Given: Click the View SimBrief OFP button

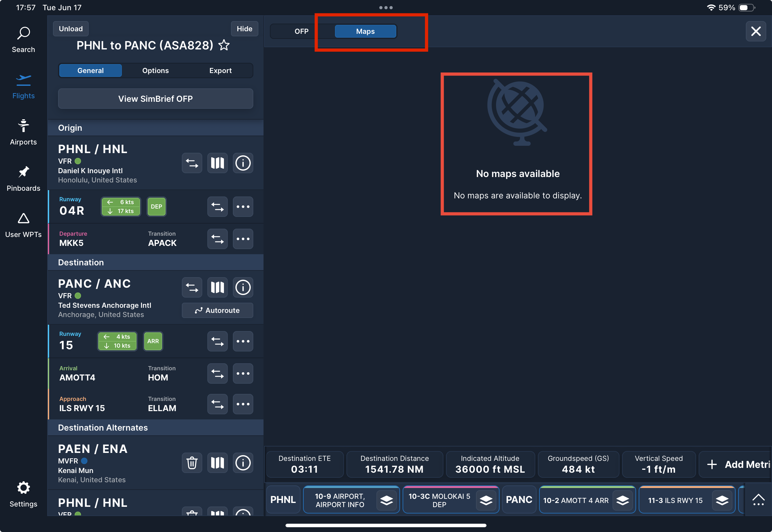Looking at the screenshot, I should [155, 99].
